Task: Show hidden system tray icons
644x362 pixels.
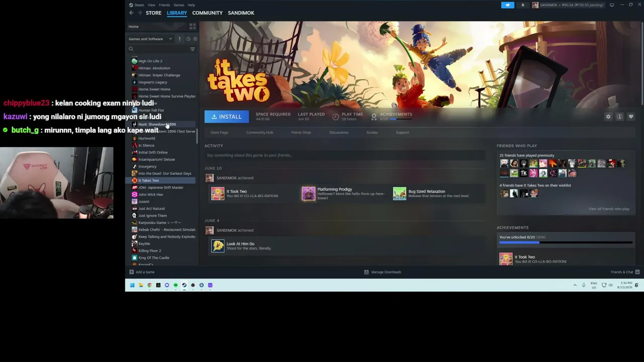Action: pos(575,285)
